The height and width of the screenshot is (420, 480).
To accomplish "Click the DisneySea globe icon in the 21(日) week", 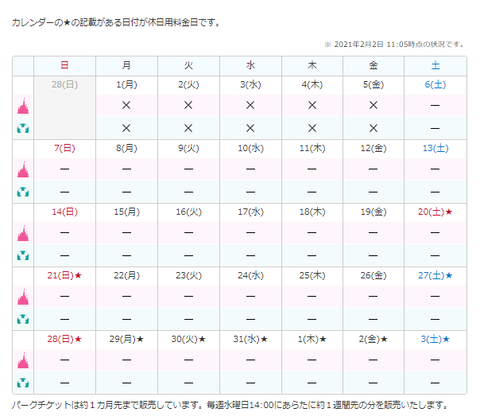I will tap(23, 319).
